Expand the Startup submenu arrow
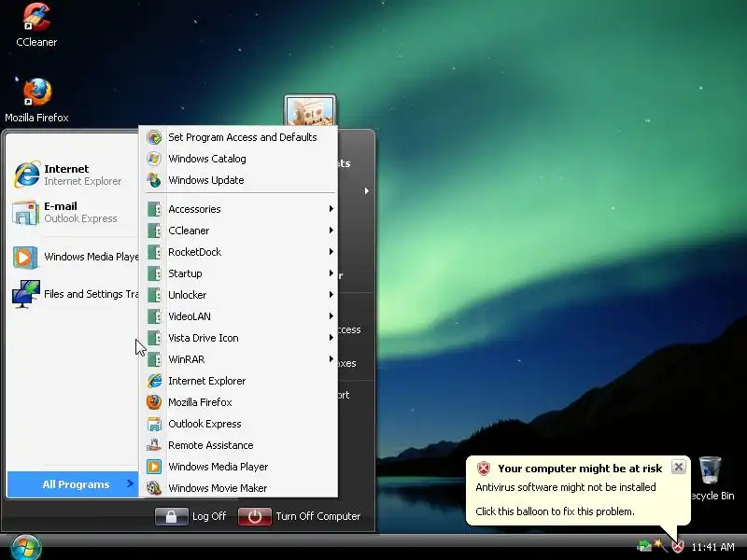Screen dimensions: 747x560 click(331, 273)
